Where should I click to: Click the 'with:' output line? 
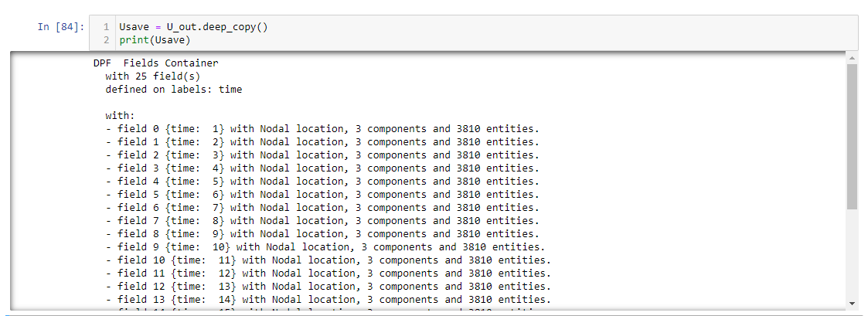click(120, 116)
